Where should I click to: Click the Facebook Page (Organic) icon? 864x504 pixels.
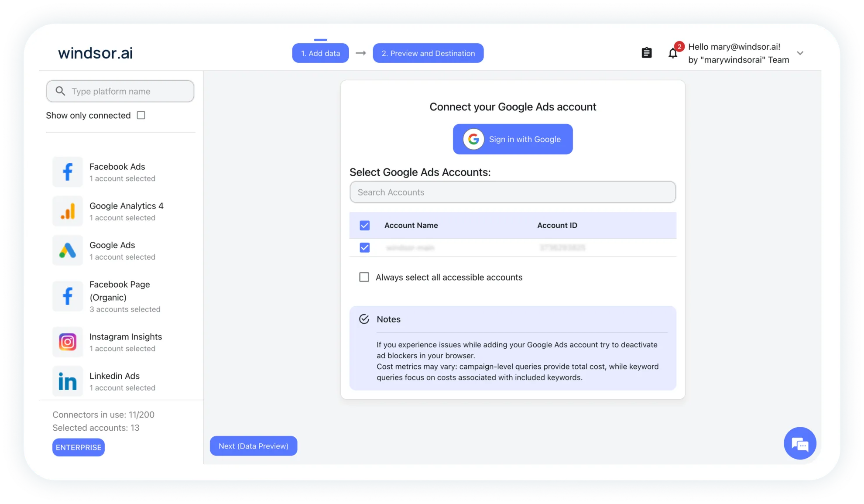coord(68,296)
